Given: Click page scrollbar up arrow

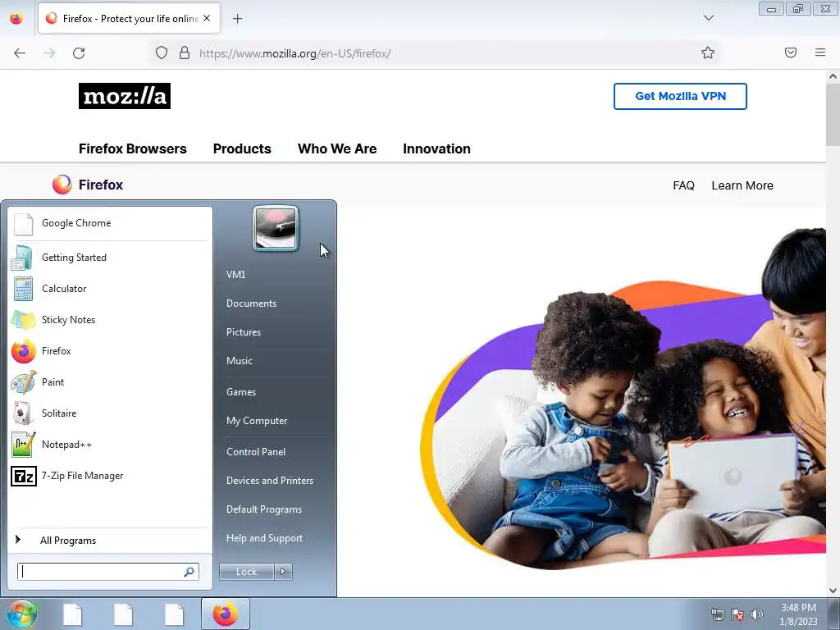Looking at the screenshot, I should tap(833, 76).
